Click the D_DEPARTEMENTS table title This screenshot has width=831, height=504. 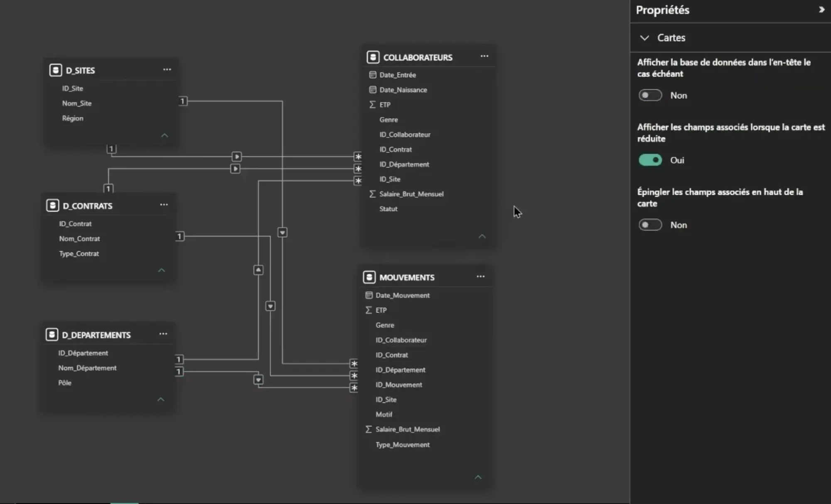[x=96, y=335]
